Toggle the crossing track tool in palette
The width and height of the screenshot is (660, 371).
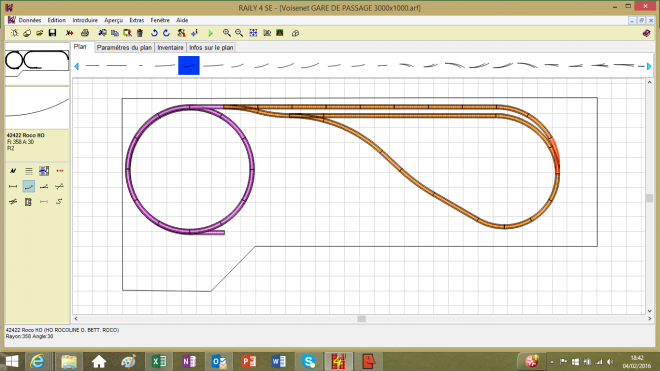pyautogui.click(x=13, y=202)
